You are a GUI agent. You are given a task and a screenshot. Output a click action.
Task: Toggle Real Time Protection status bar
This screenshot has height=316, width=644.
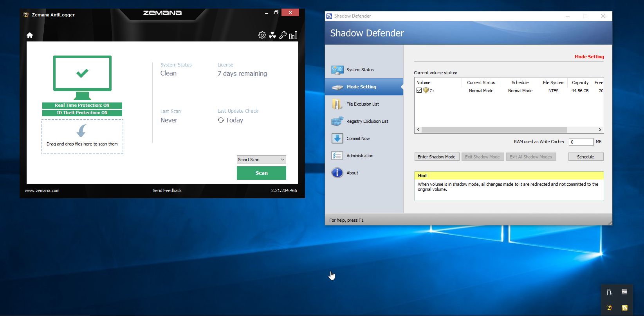point(82,105)
